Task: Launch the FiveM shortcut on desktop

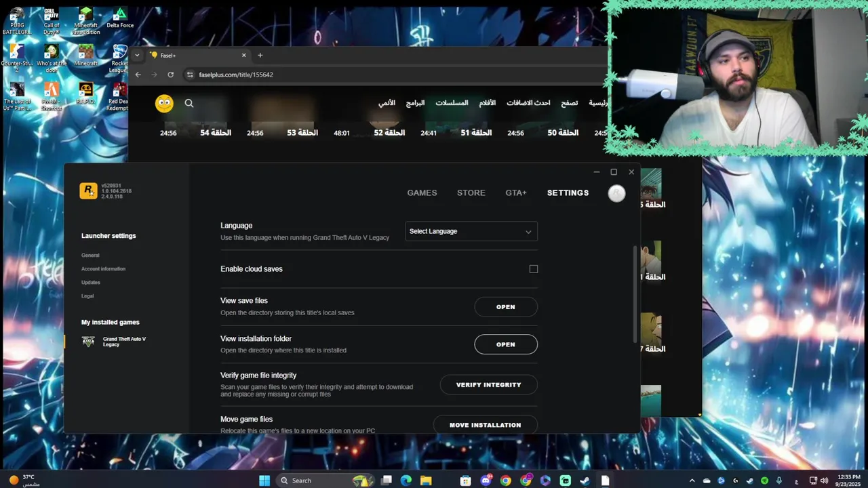Action: 52,97
